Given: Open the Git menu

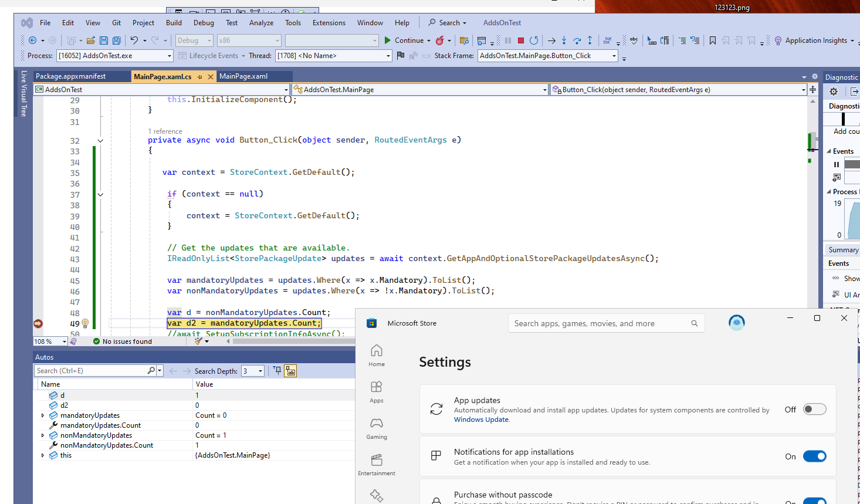Looking at the screenshot, I should tap(117, 23).
